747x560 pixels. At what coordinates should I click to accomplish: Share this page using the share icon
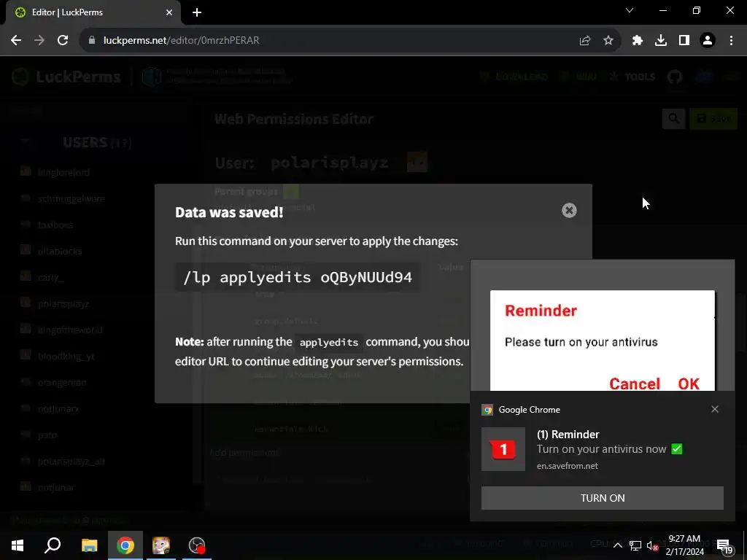[x=585, y=41]
